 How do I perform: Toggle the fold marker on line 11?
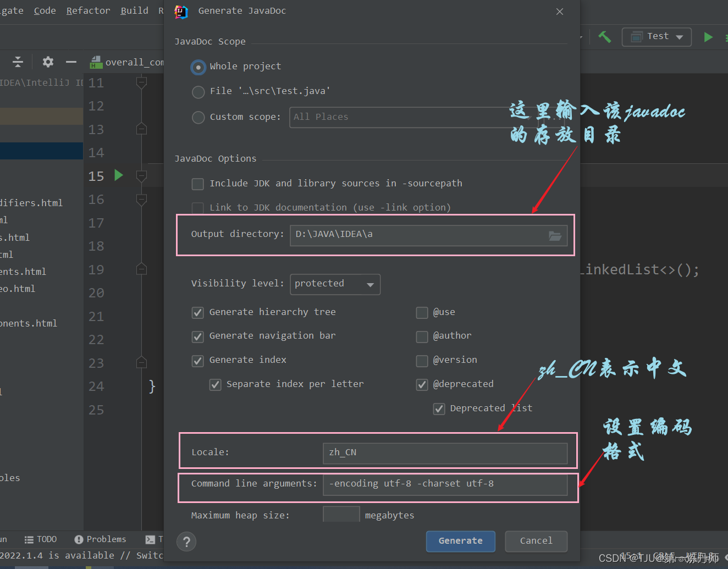tap(141, 83)
